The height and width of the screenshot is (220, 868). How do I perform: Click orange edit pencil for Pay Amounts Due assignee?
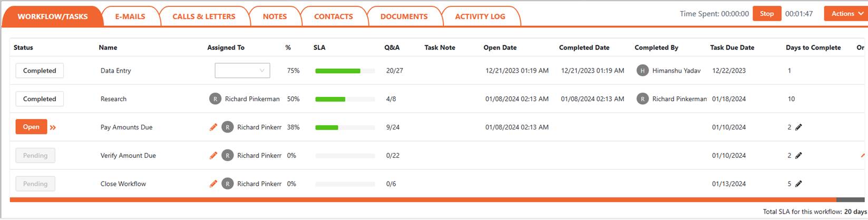[x=213, y=127]
